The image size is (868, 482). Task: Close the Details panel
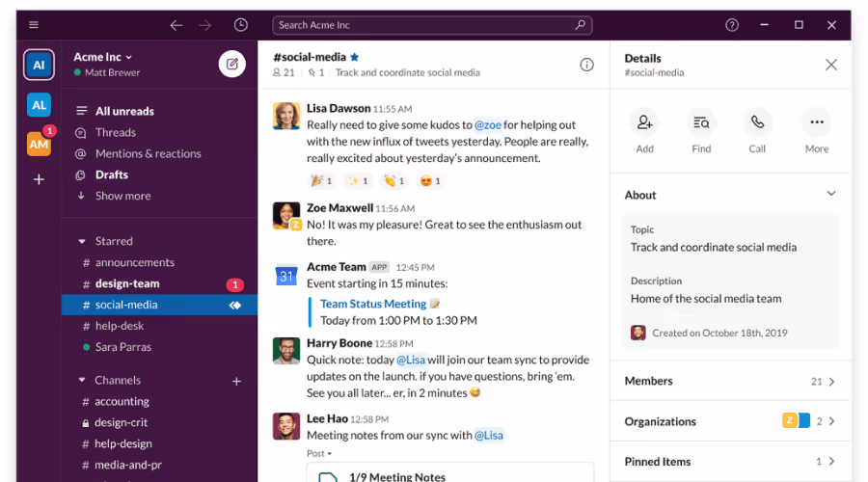click(831, 65)
